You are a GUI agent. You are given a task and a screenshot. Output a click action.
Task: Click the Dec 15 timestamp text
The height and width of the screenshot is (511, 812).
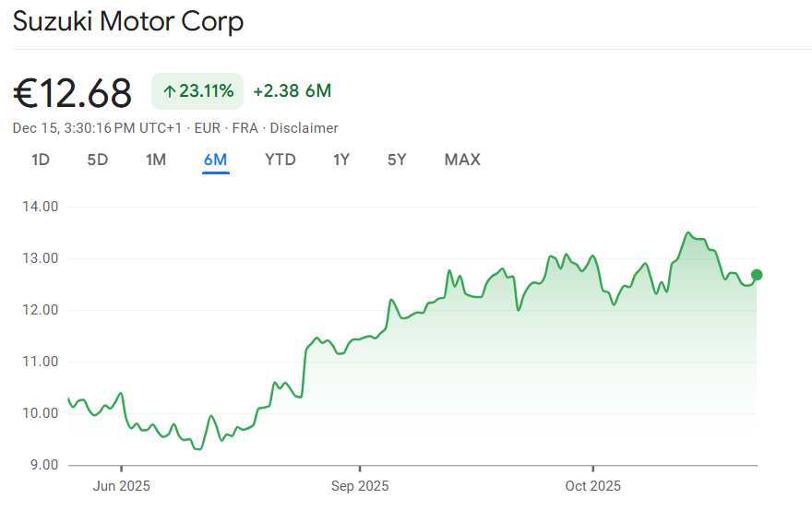pos(97,128)
